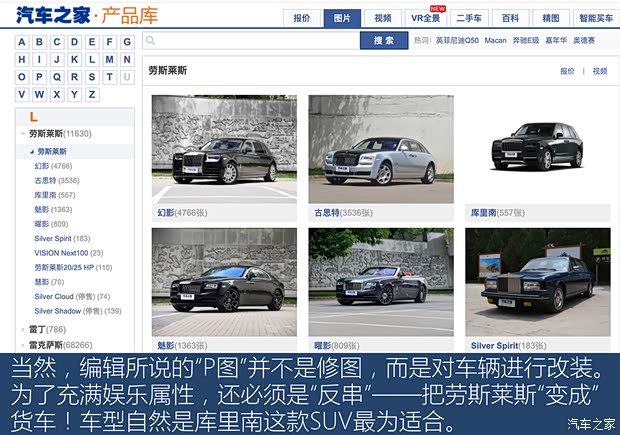Image resolution: width=620 pixels, height=435 pixels.
Task: Click the 汽车之家 logo
Action: [x=53, y=15]
